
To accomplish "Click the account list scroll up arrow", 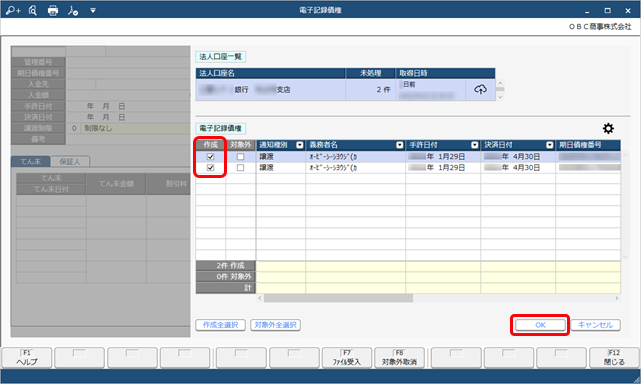I will click(x=500, y=83).
